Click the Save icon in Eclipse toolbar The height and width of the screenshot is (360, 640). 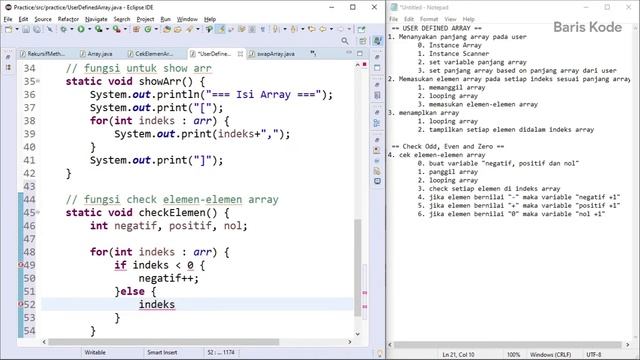pyautogui.click(x=26, y=29)
